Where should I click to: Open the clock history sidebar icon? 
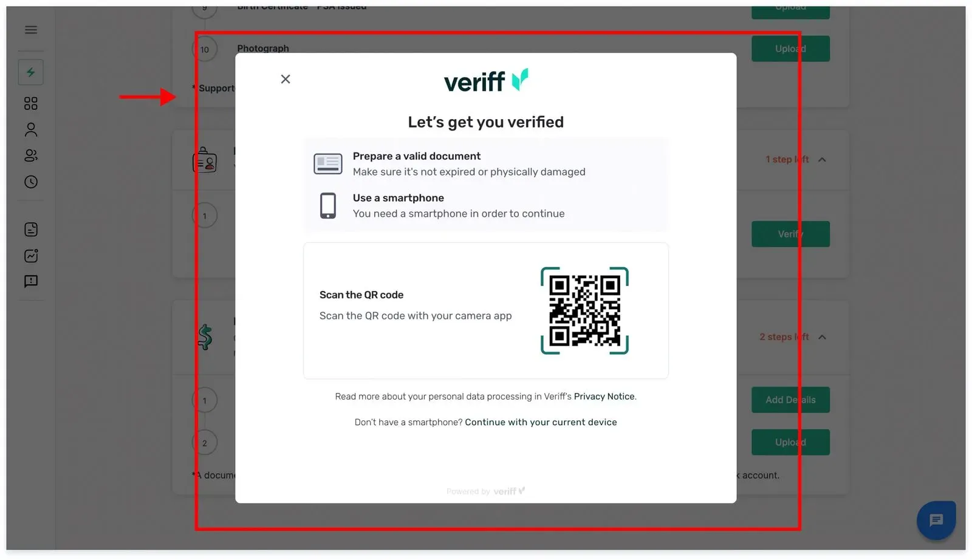[x=31, y=182]
